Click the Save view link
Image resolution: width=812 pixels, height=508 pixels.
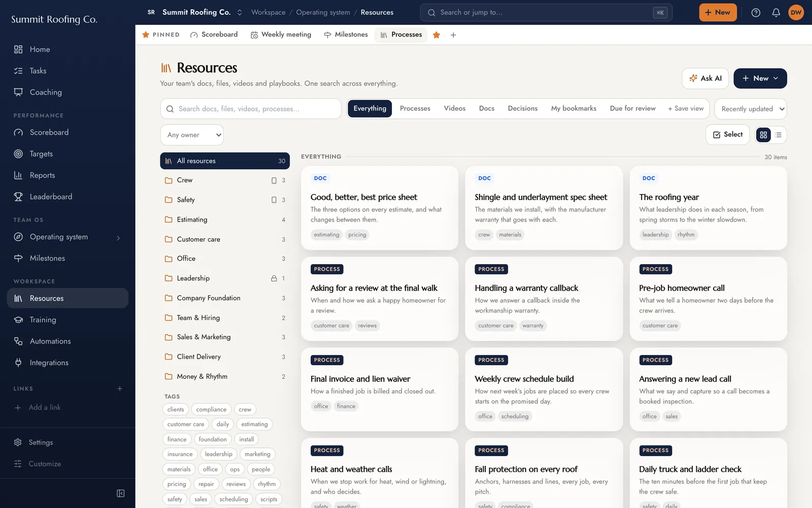[686, 109]
